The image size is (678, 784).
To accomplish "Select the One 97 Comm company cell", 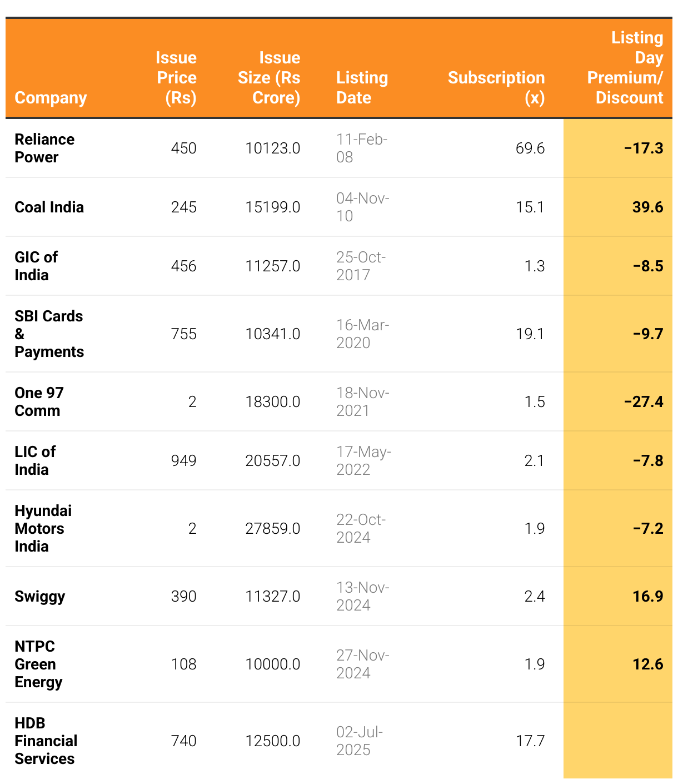I will point(39,401).
